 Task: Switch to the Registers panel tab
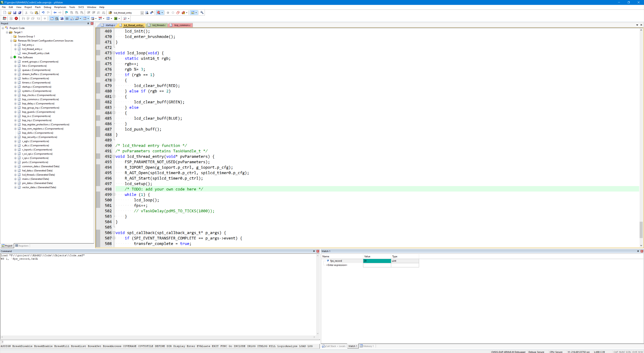[22, 246]
